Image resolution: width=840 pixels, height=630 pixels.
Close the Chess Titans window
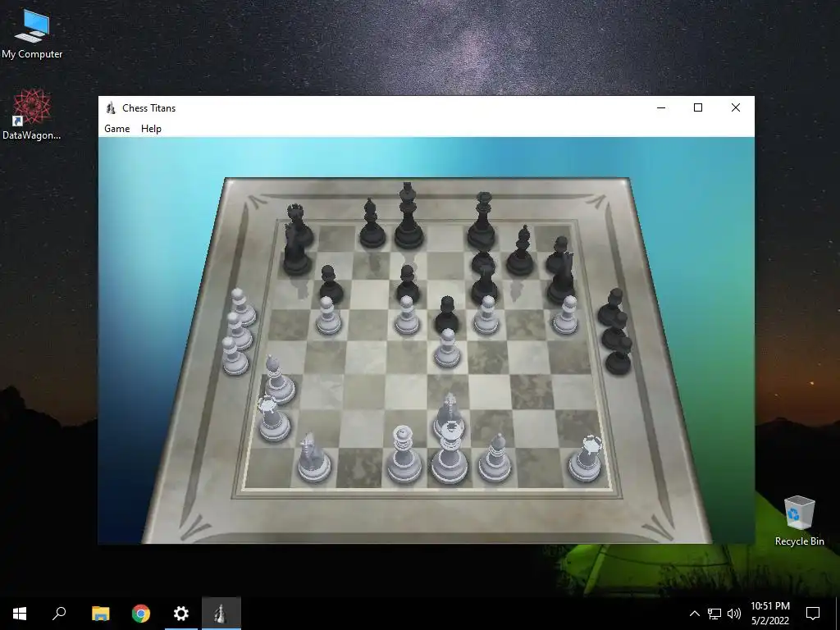click(x=736, y=107)
